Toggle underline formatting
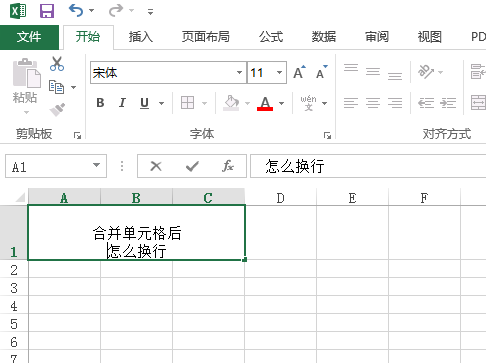The image size is (486, 363). 144,103
